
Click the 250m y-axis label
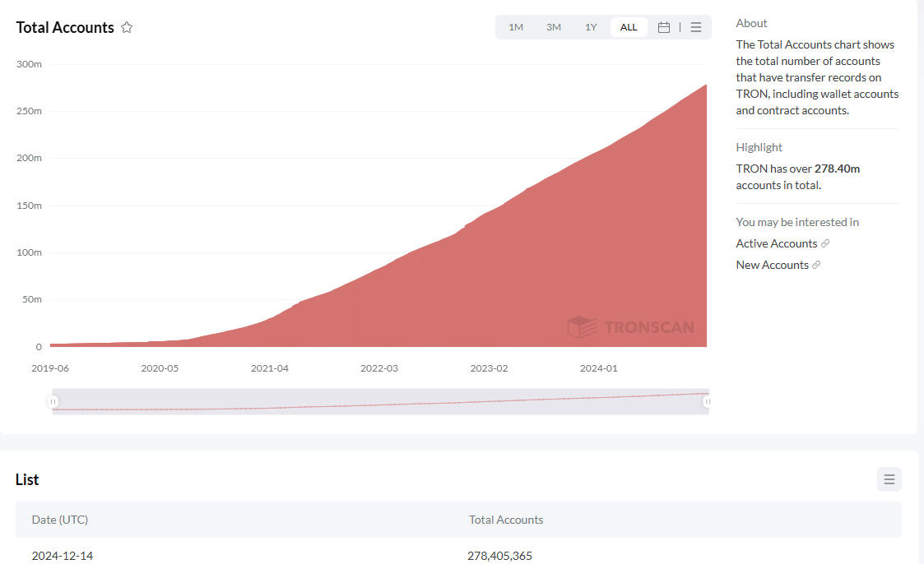(29, 111)
